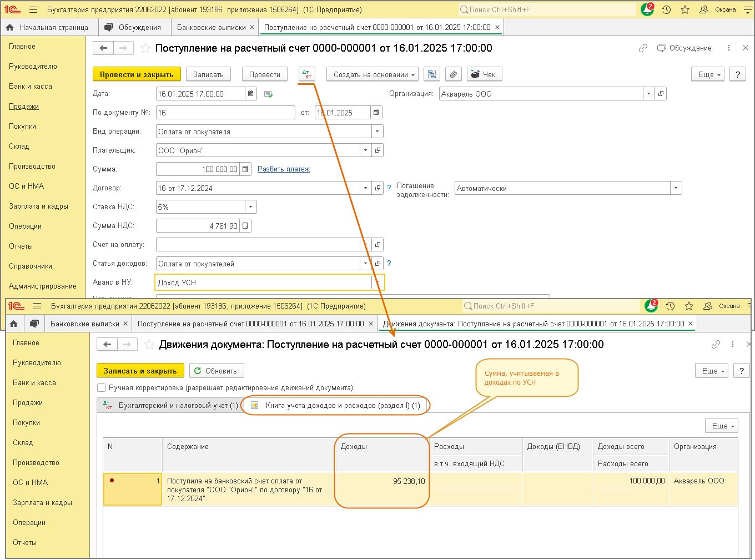Click the Разбить платеж link
This screenshot has width=755, height=560.
(284, 169)
